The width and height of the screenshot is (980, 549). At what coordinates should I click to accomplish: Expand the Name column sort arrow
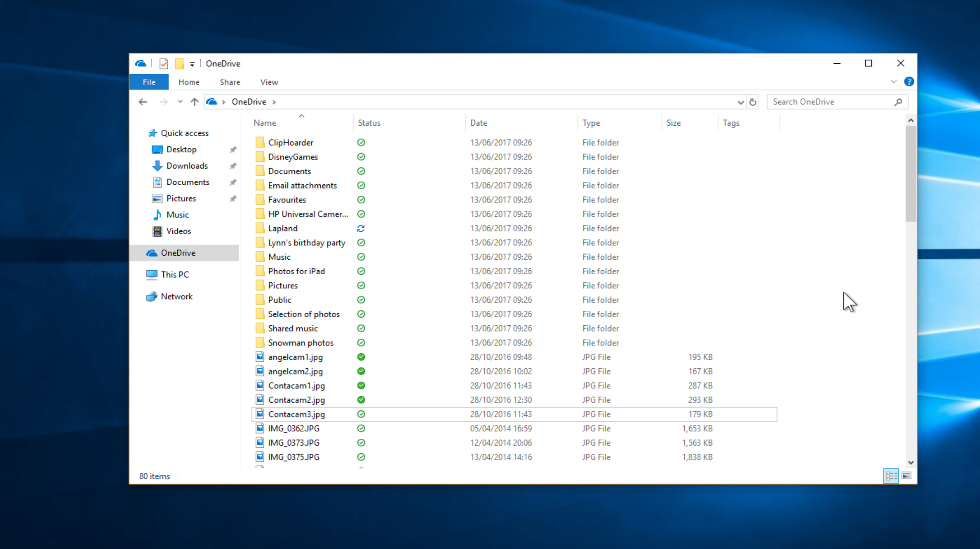[x=301, y=115]
